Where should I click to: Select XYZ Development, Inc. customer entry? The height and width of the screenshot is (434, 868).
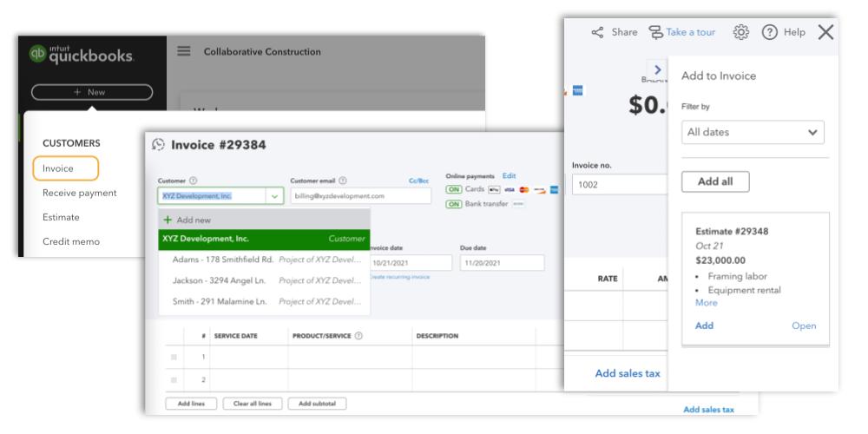click(x=264, y=240)
